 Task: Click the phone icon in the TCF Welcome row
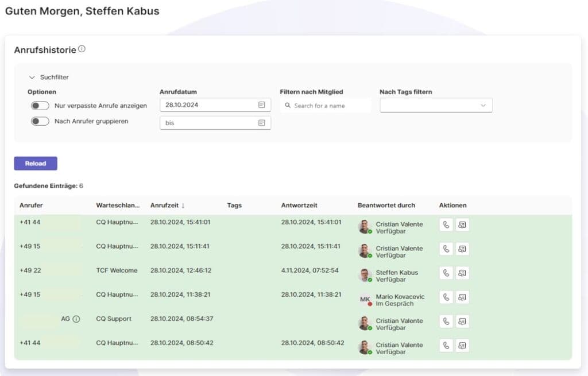[446, 273]
